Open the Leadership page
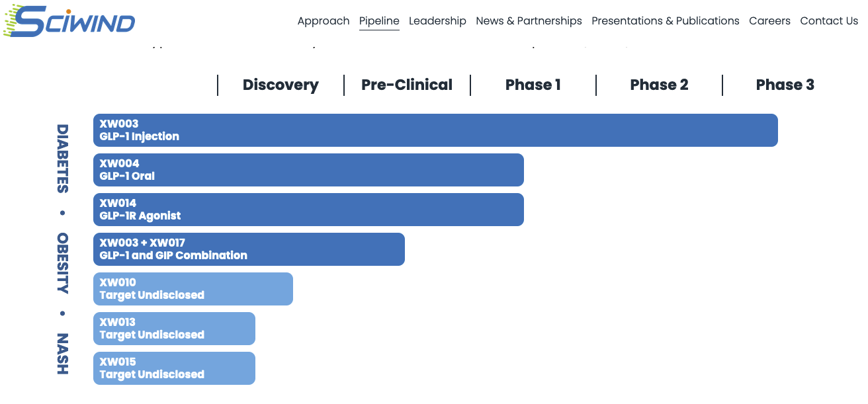 (x=437, y=21)
